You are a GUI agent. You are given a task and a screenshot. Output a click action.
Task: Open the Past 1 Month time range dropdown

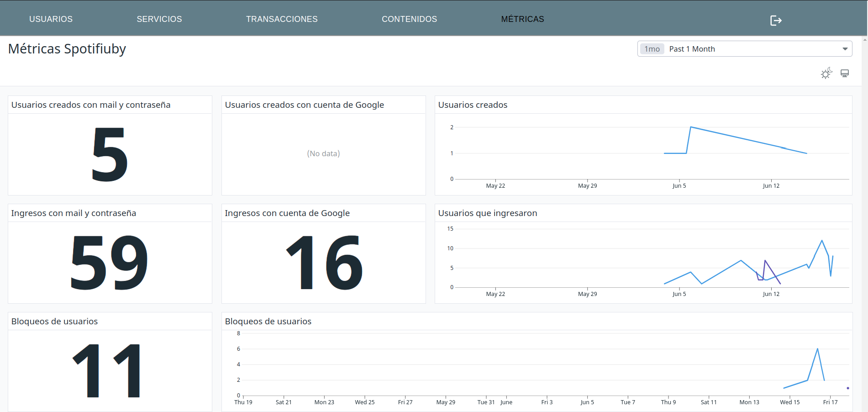tap(744, 49)
